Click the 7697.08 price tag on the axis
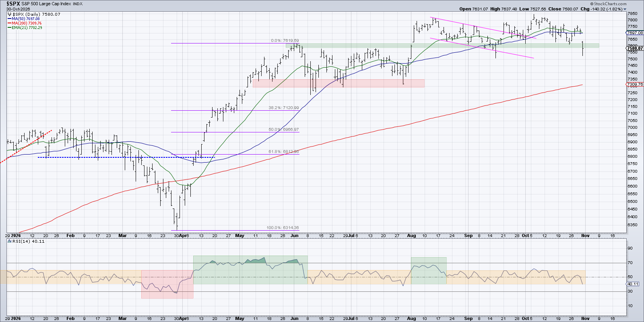The image size is (644, 322). (635, 33)
